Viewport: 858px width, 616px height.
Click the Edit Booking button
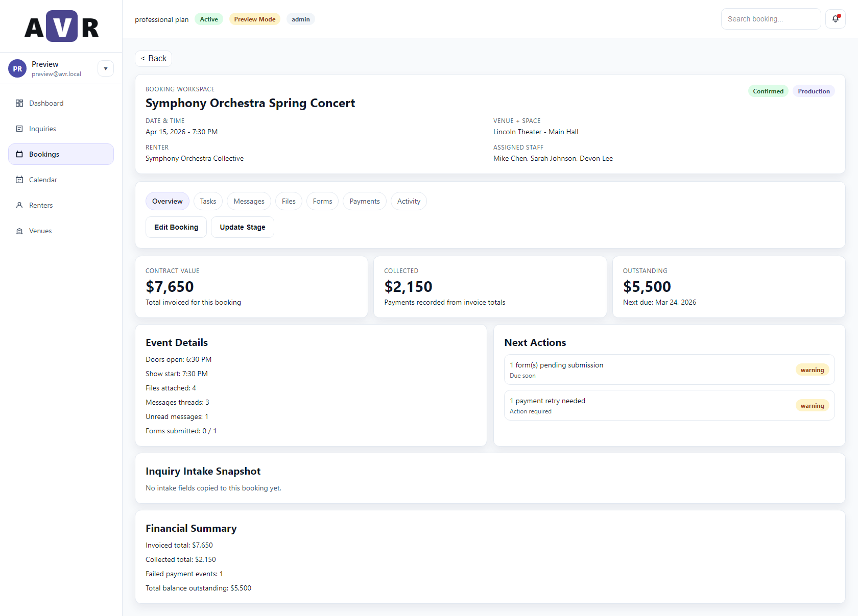tap(176, 227)
